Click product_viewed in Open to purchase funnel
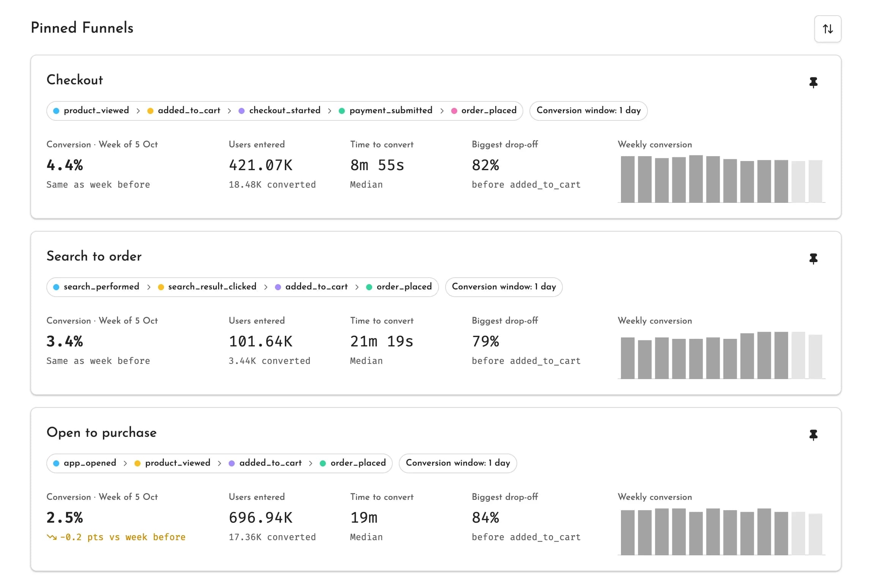 172,463
